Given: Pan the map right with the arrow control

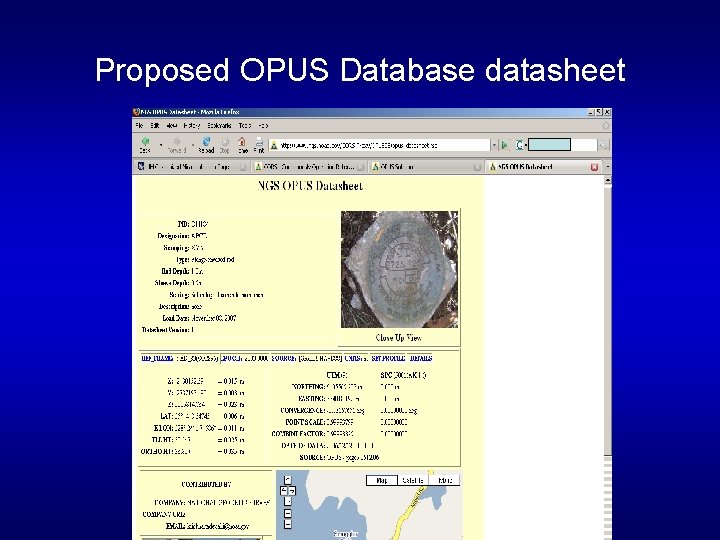Looking at the screenshot, I should click(292, 491).
